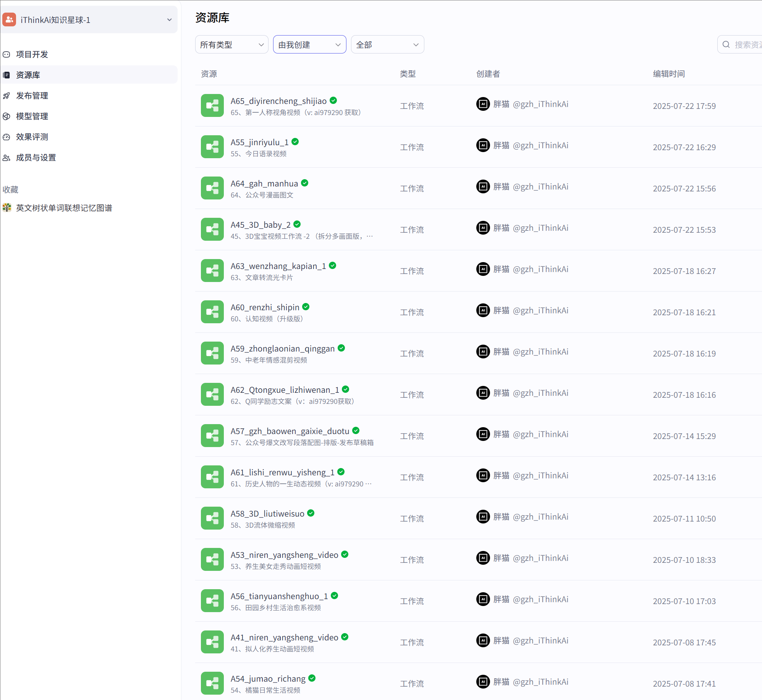Open the 所有类型 filter dropdown
The image size is (762, 700).
231,44
